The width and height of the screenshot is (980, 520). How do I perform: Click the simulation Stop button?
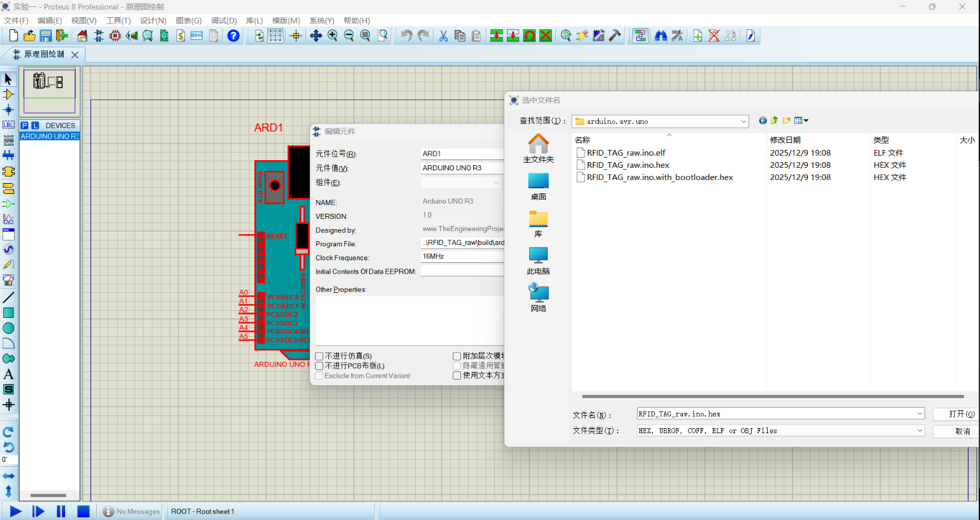click(84, 511)
